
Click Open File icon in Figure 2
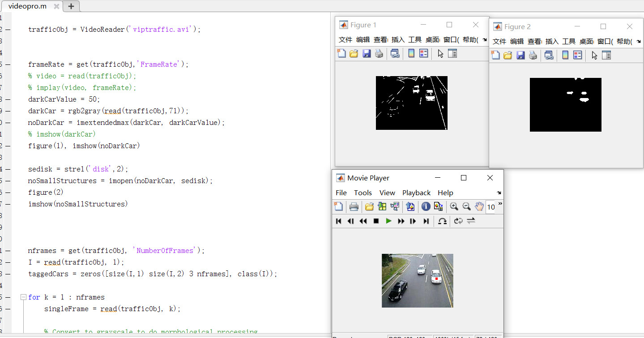(508, 55)
